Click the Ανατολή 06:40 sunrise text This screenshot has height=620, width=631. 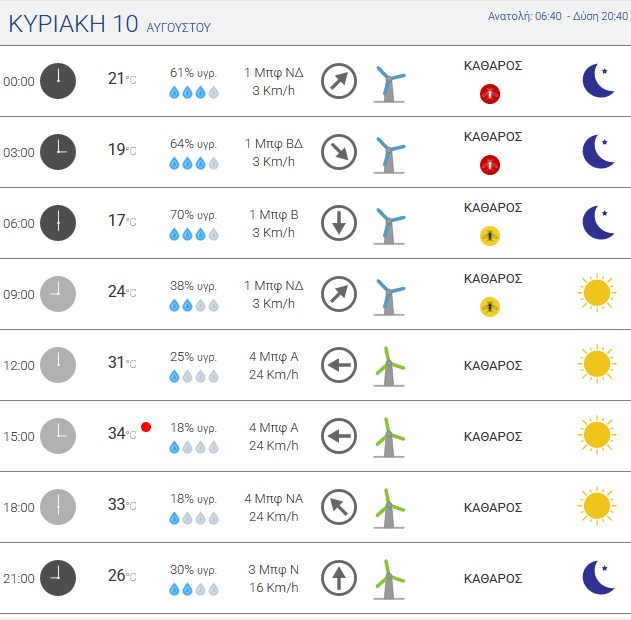point(524,16)
